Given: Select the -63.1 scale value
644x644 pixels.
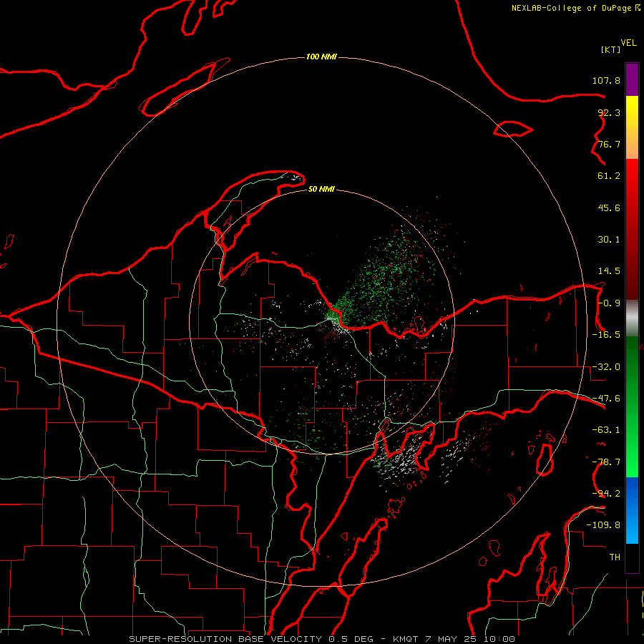Looking at the screenshot, I should click(x=606, y=430).
